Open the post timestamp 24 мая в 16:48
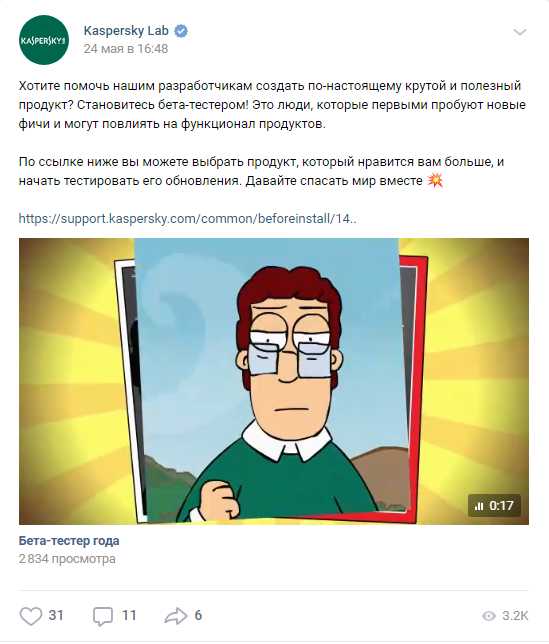This screenshot has width=549, height=644. coord(126,49)
